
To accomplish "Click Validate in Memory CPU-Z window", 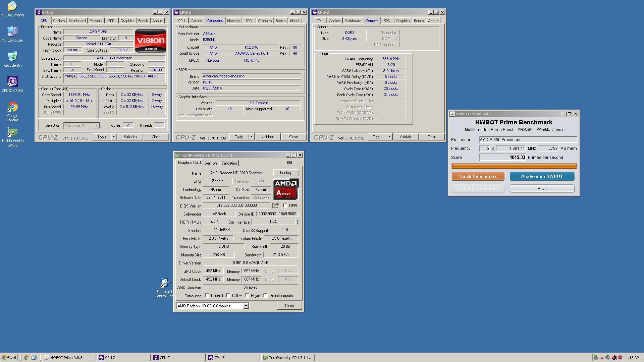I will coord(406,137).
